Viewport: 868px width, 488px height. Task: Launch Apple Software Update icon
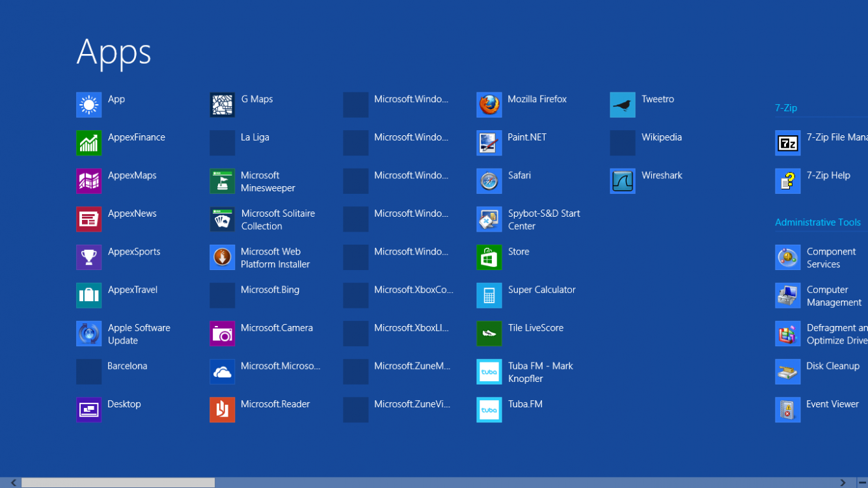[88, 334]
